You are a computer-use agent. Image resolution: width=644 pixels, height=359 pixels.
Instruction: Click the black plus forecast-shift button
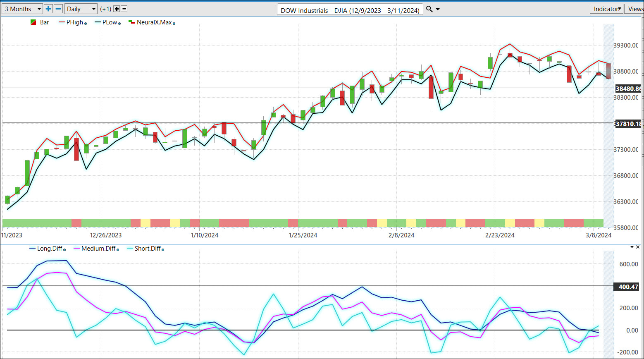click(x=117, y=9)
